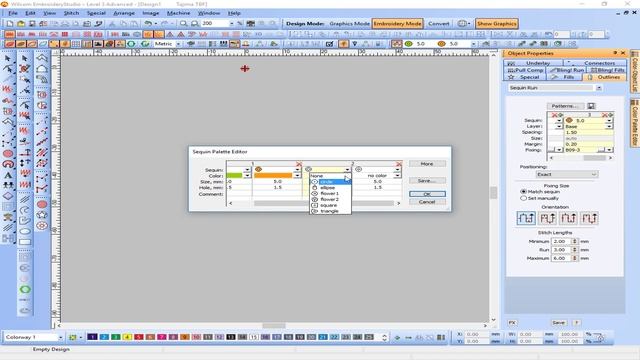This screenshot has height=360, width=640.
Task: Switch to the Connectors tab
Action: 595,63
